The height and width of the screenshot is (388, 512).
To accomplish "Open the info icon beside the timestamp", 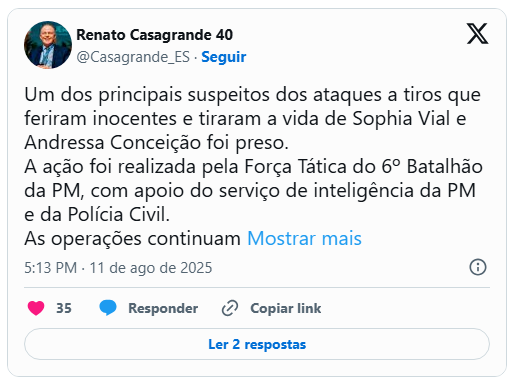I will [478, 267].
